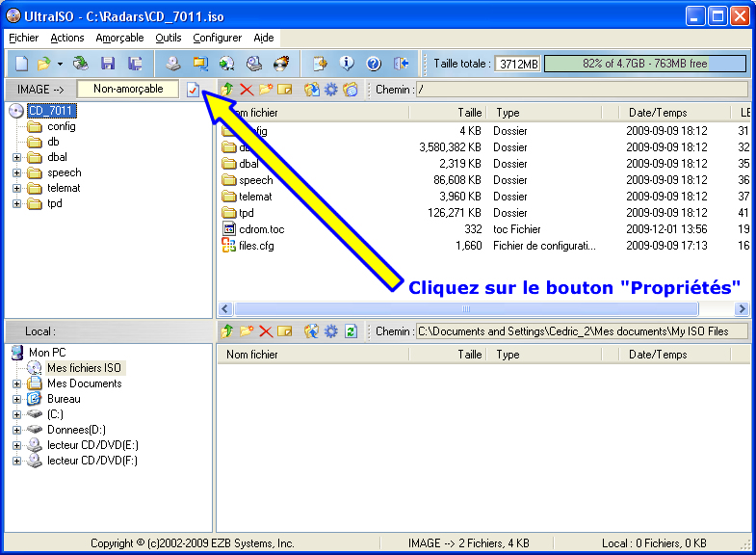
Task: Click the Help question mark icon
Action: click(374, 64)
